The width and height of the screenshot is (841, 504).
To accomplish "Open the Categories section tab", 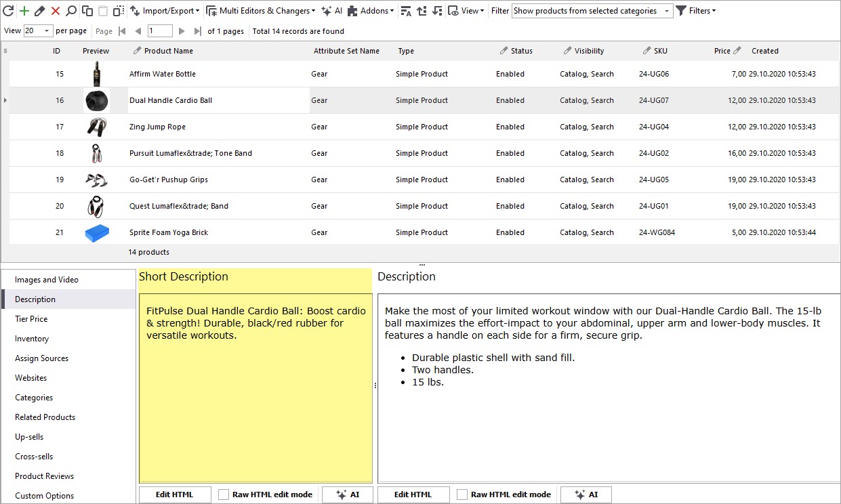I will pyautogui.click(x=33, y=397).
